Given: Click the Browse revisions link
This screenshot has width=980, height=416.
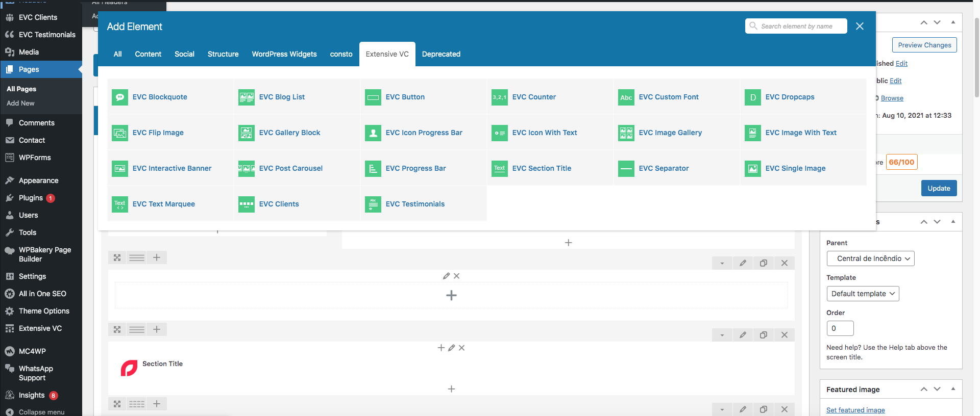Looking at the screenshot, I should click(x=892, y=98).
